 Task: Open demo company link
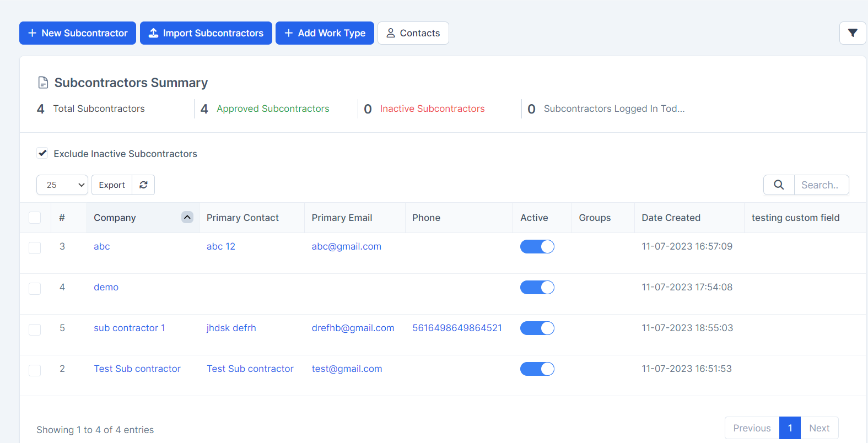pos(106,287)
